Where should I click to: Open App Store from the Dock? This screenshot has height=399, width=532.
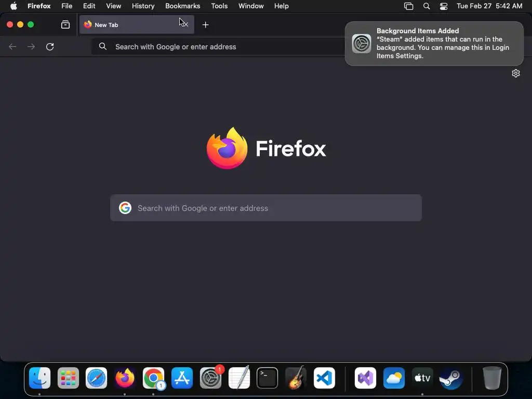click(x=182, y=378)
